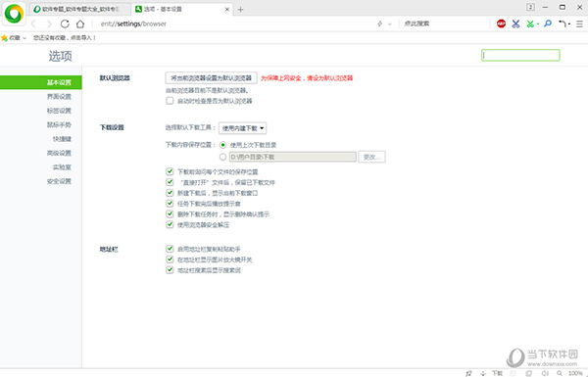Go forward with the forward arrow
The image size is (588, 377).
(x=49, y=24)
